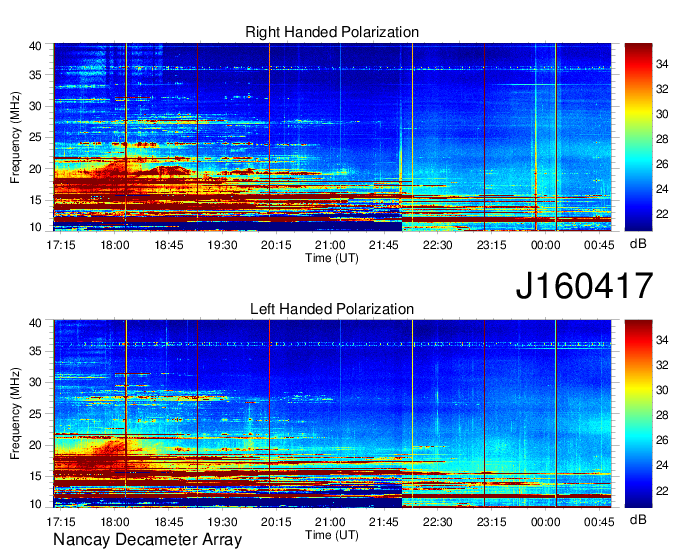Click the 28 value on Right Handed colorbar

point(662,139)
